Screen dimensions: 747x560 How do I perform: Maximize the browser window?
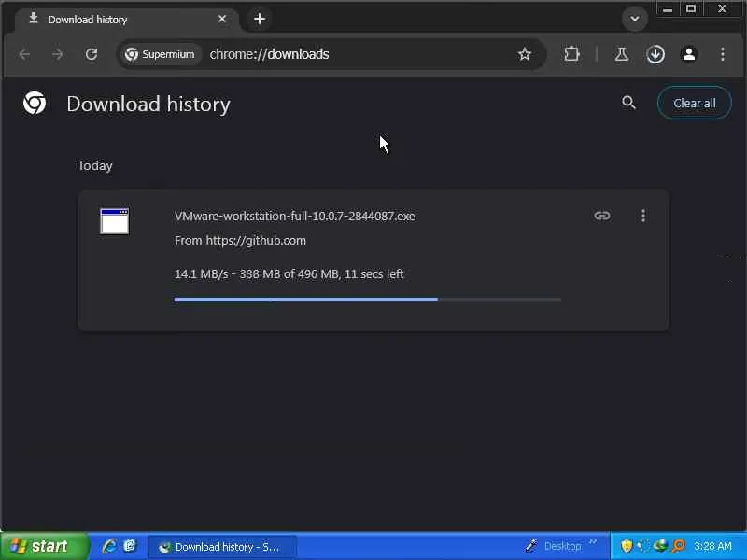click(x=691, y=9)
